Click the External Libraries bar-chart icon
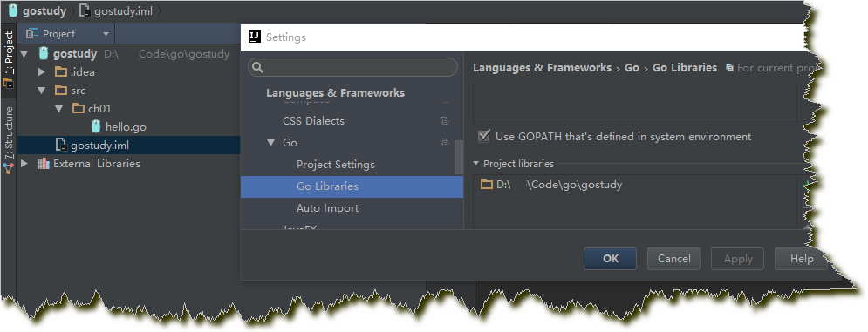The height and width of the screenshot is (332, 868). tap(43, 164)
